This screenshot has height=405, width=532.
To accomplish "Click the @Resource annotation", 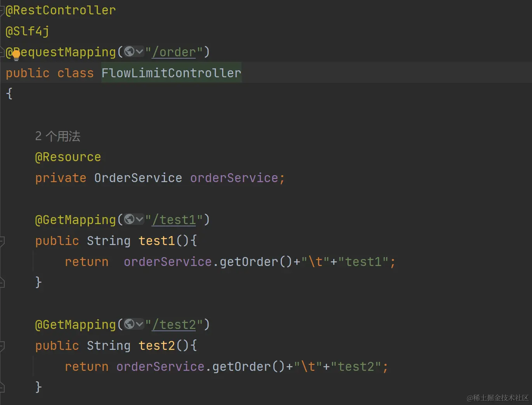I will 68,157.
